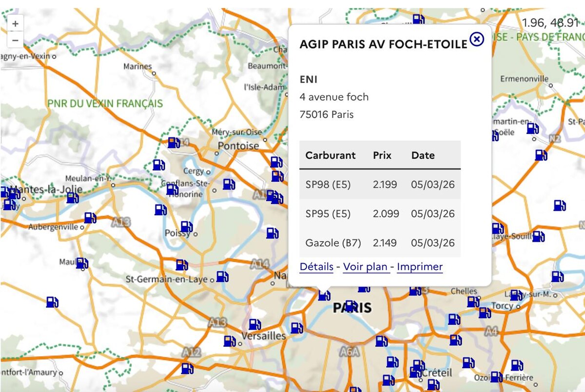Select fuel station icon right of Mantes-la-Jolie label

[73, 197]
